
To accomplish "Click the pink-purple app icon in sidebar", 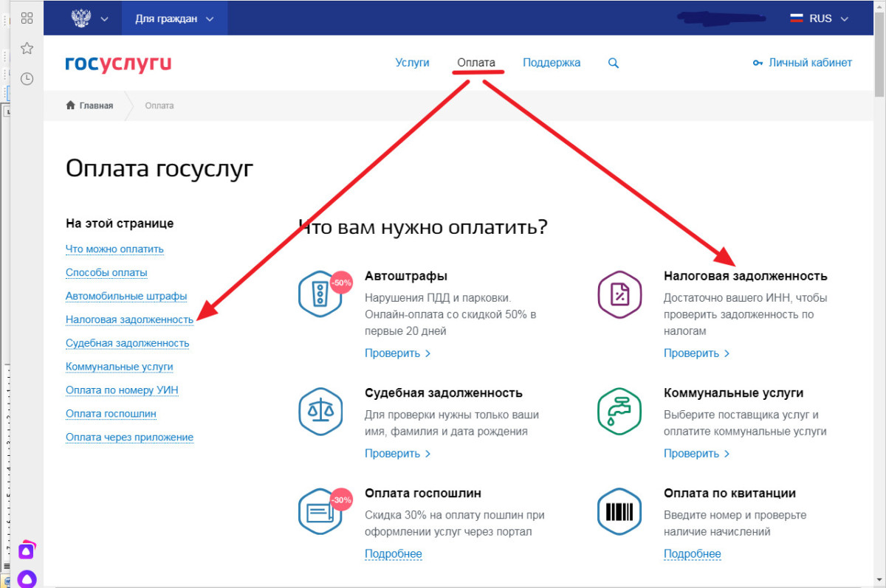I will pyautogui.click(x=27, y=550).
